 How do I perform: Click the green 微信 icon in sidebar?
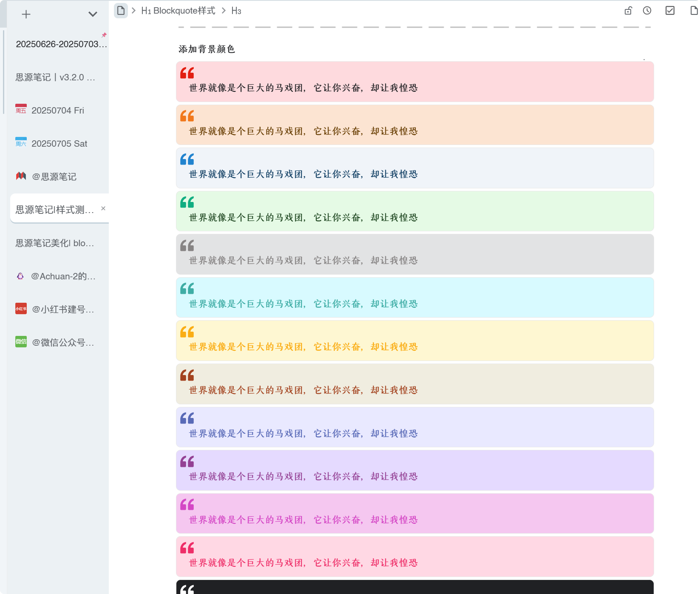(x=21, y=342)
